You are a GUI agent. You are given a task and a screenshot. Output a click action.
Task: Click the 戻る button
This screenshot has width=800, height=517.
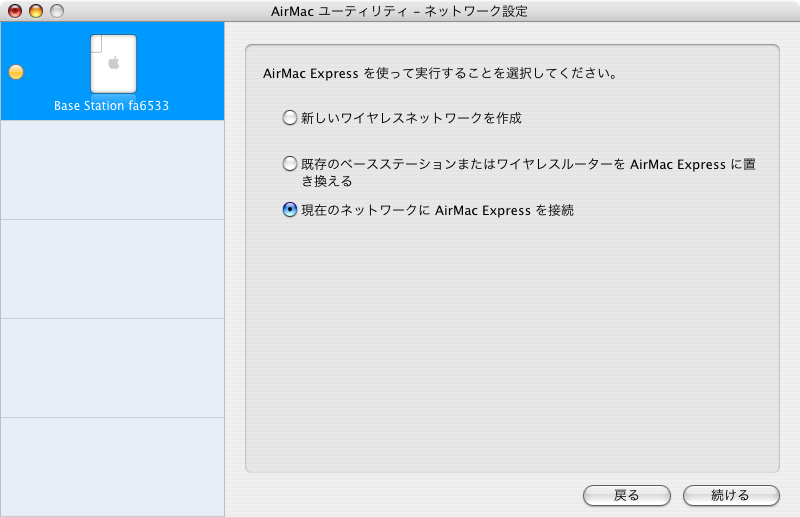click(x=627, y=495)
